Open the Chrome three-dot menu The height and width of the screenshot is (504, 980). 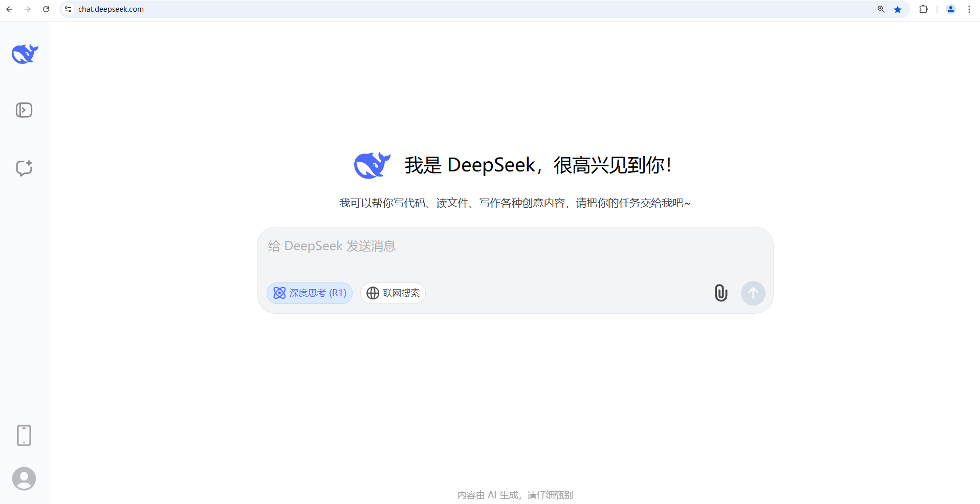(x=969, y=9)
